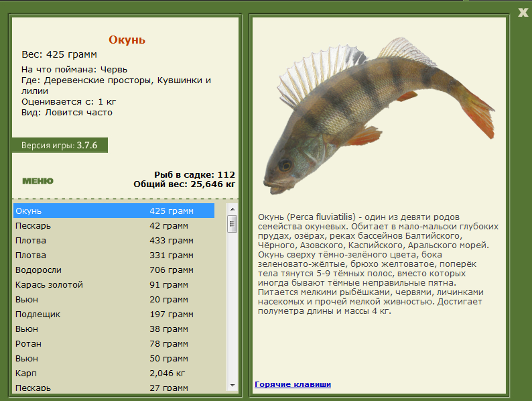Select Карась золотой 91 грамм entry
The width and height of the screenshot is (532, 401).
coord(114,284)
